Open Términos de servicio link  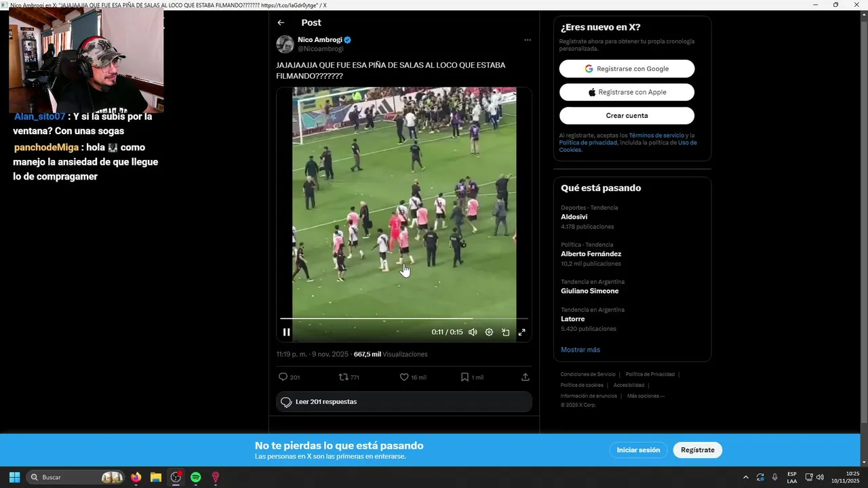click(x=656, y=136)
